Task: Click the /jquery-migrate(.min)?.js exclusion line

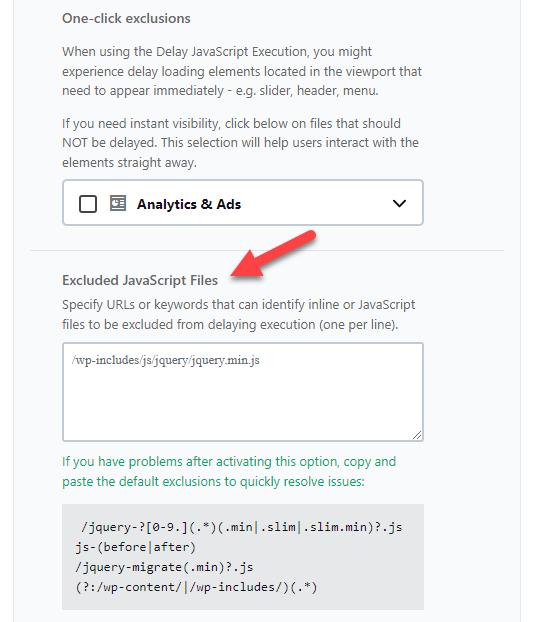Action: click(x=164, y=567)
